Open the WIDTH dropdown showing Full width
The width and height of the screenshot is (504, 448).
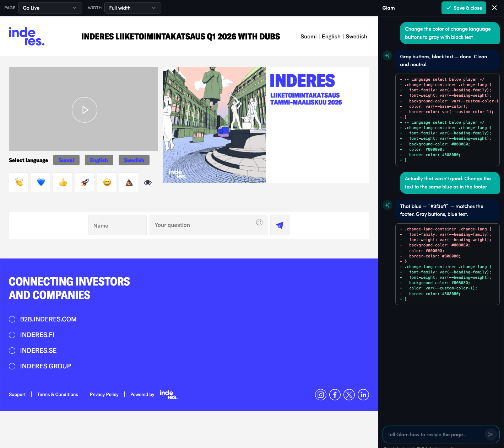click(133, 8)
